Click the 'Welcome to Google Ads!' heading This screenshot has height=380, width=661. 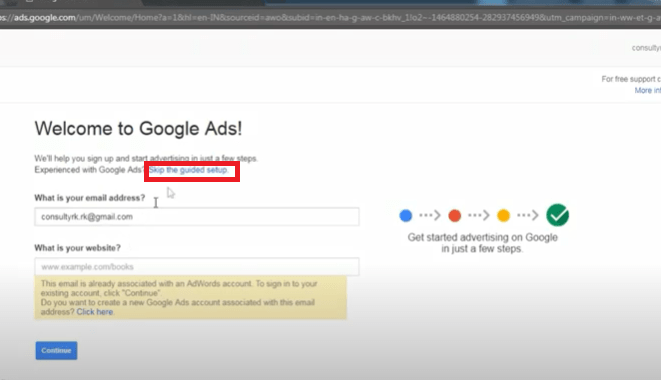(138, 129)
